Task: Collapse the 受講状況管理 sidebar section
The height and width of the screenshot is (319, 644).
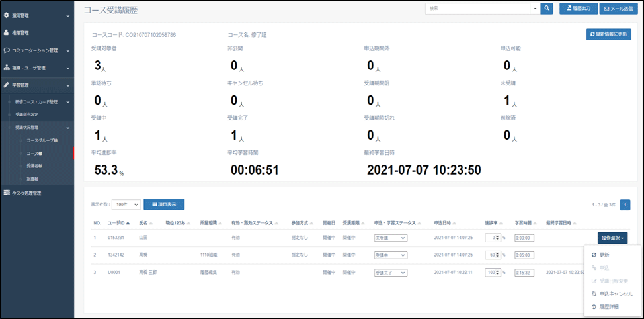Action: click(68, 127)
